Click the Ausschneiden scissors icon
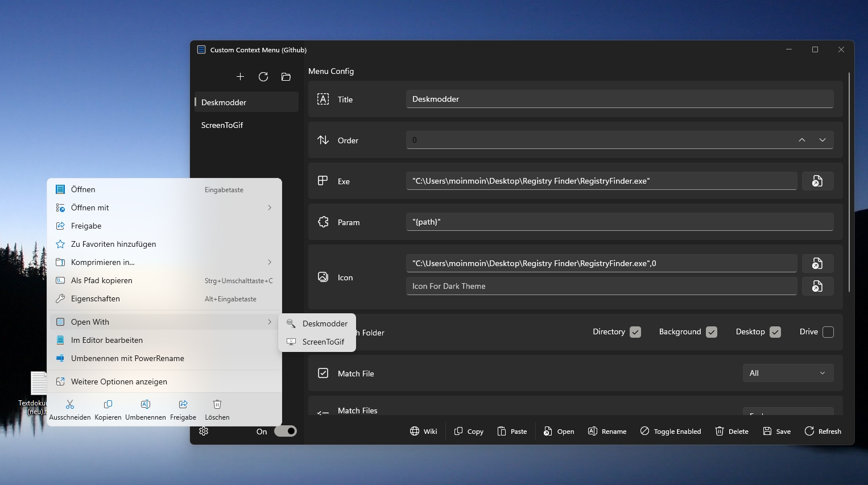 click(x=70, y=404)
